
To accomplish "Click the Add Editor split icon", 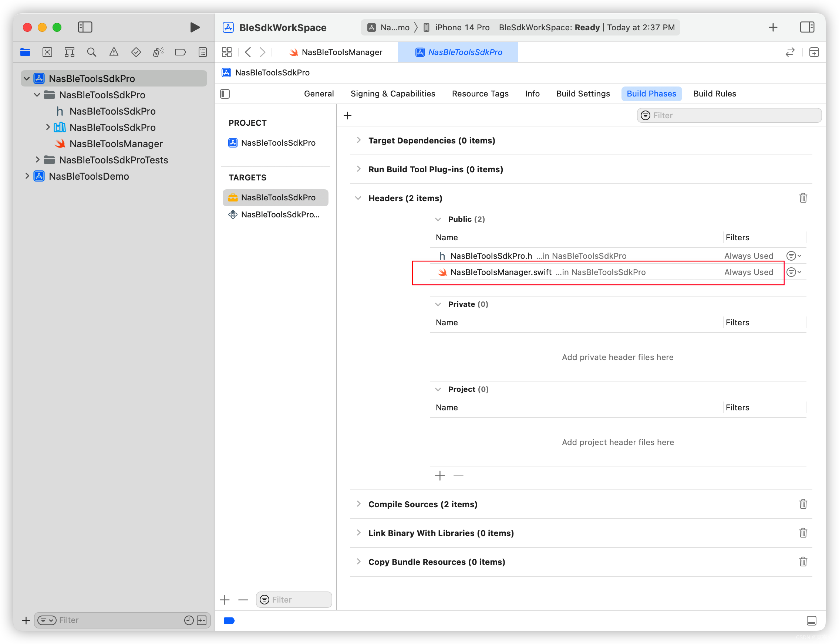I will pyautogui.click(x=814, y=52).
